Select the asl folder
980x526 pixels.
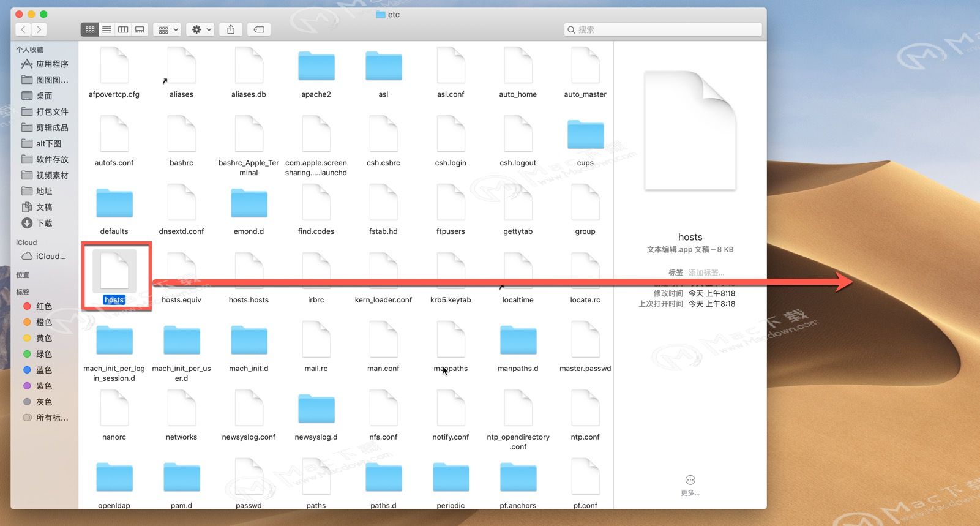383,66
